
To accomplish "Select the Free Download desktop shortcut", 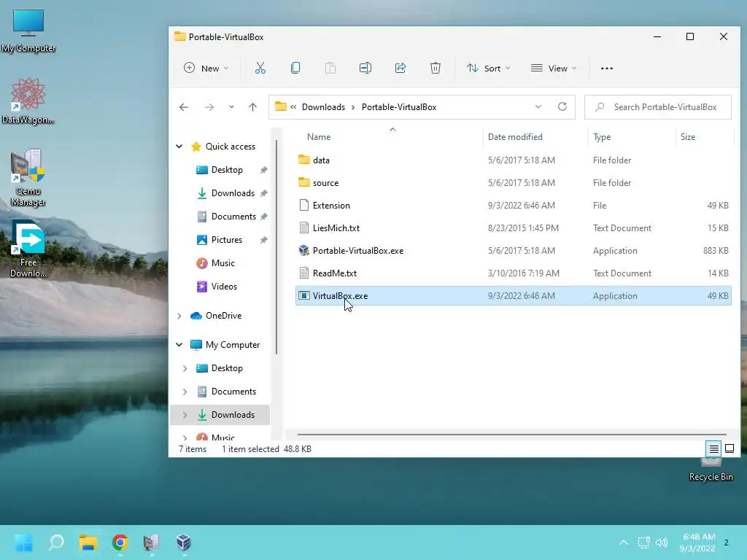I will click(28, 249).
